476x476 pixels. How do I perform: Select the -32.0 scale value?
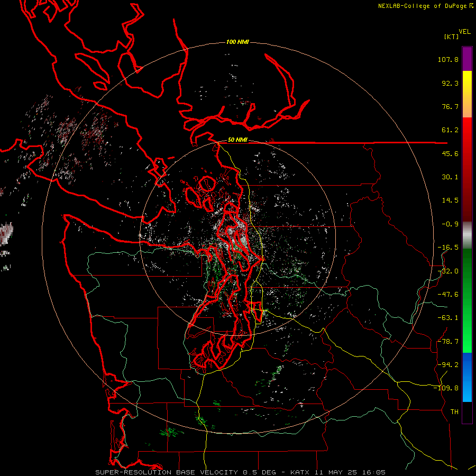[448, 271]
